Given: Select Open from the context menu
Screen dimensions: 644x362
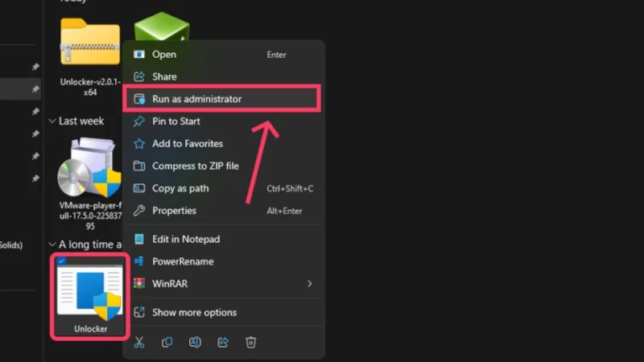Looking at the screenshot, I should point(164,55).
